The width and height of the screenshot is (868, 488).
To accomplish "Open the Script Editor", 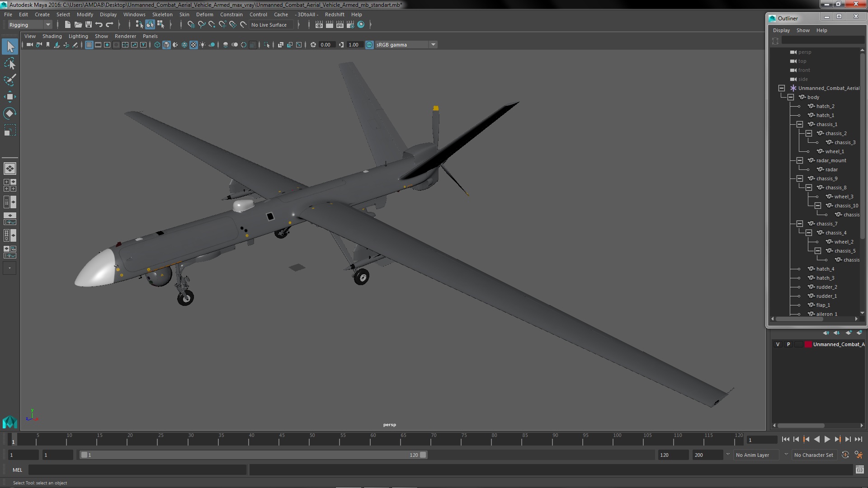I will click(859, 470).
